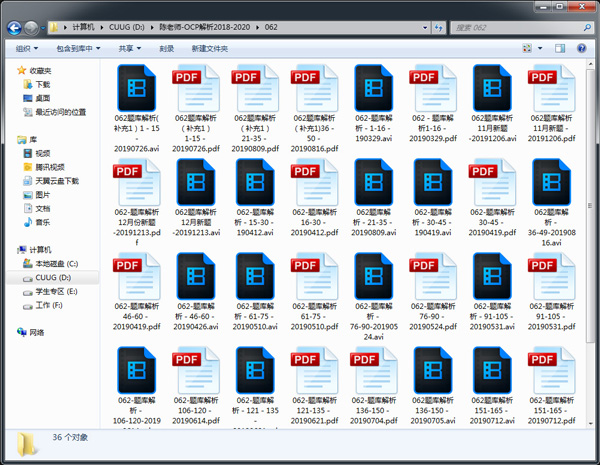
Task: Select PDF icon 136-150 20190704.pdf
Action: pos(374,370)
